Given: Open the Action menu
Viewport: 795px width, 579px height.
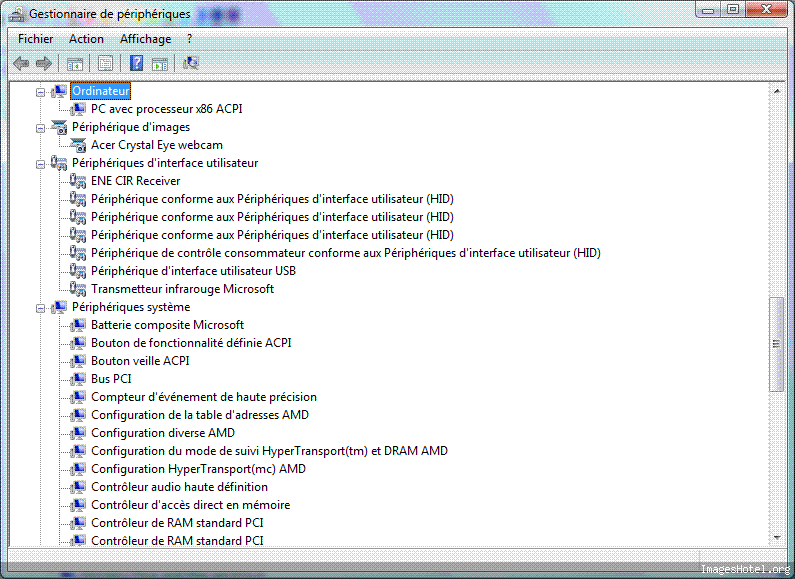Looking at the screenshot, I should tap(86, 39).
